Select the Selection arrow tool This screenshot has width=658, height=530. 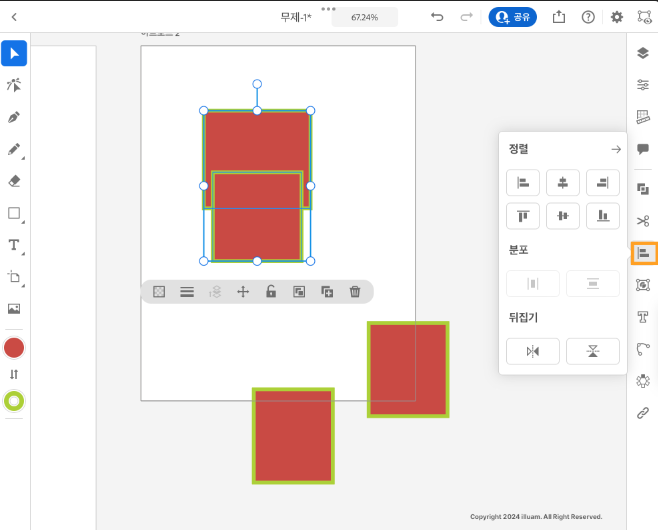14,53
